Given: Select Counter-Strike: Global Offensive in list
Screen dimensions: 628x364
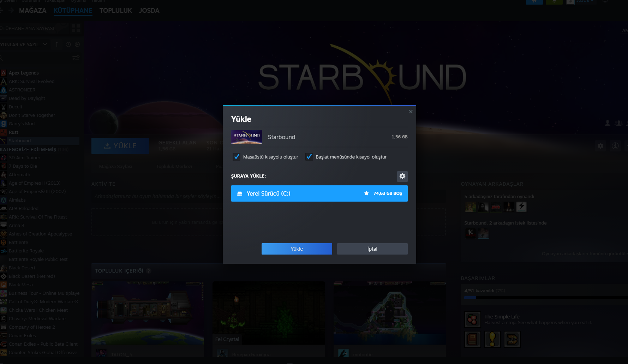Looking at the screenshot, I should pos(43,352).
